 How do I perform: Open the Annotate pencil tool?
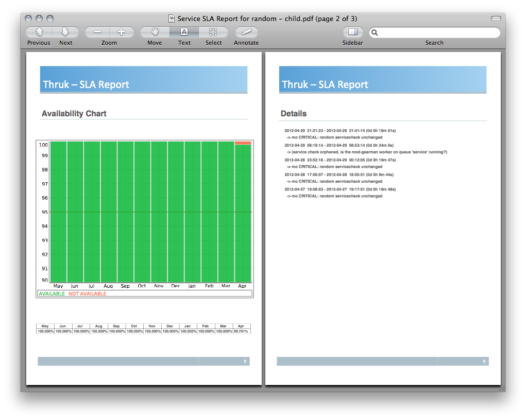(x=246, y=32)
